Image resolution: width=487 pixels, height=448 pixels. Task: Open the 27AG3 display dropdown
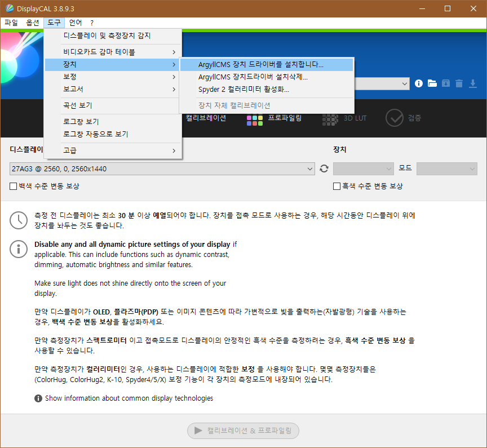162,168
